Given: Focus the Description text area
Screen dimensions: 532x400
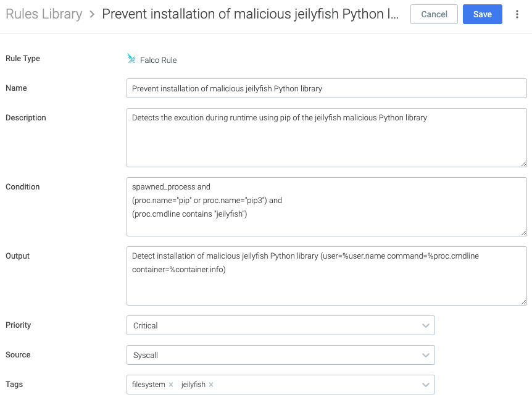Looking at the screenshot, I should tap(326, 138).
